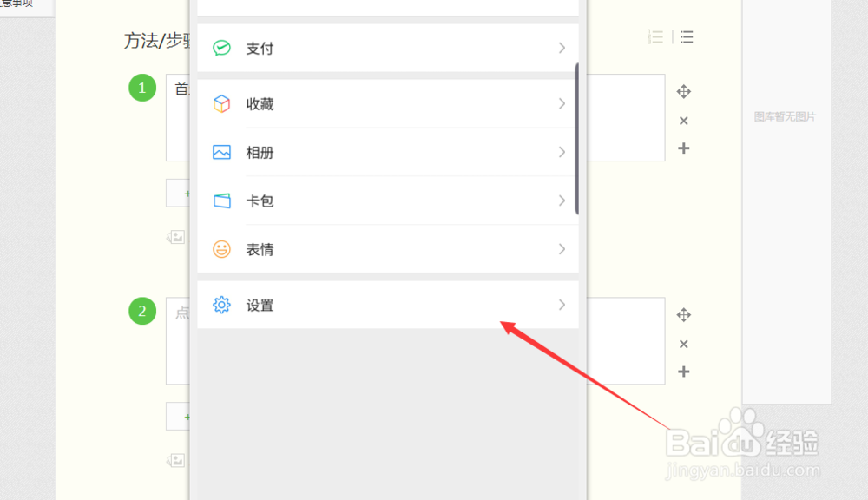This screenshot has height=500, width=868.
Task: Open the 相册 photo album icon
Action: [x=221, y=152]
